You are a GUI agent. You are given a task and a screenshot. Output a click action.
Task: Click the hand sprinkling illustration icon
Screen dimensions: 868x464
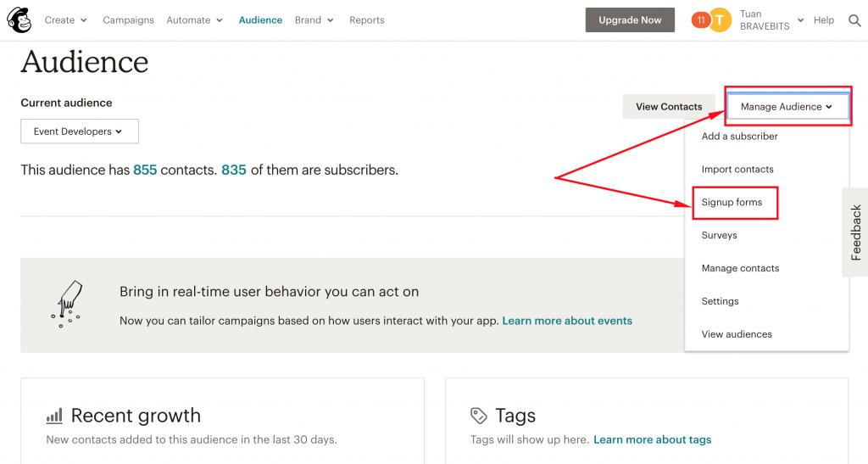point(68,304)
